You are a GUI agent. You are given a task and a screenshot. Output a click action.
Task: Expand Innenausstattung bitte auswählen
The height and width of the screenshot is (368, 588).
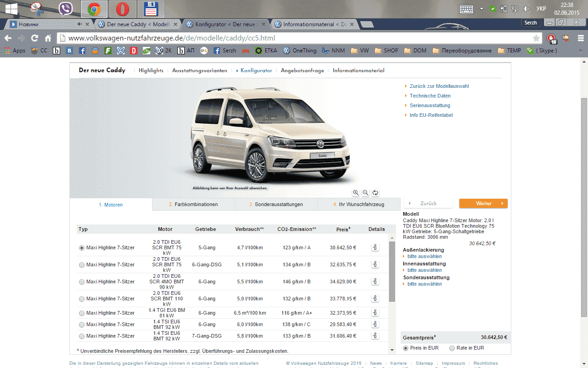tap(424, 270)
